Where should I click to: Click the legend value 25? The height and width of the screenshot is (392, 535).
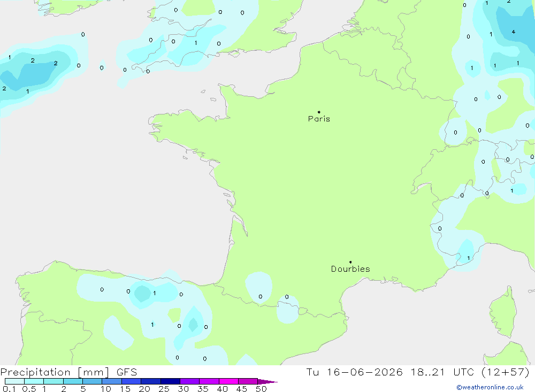pyautogui.click(x=164, y=389)
